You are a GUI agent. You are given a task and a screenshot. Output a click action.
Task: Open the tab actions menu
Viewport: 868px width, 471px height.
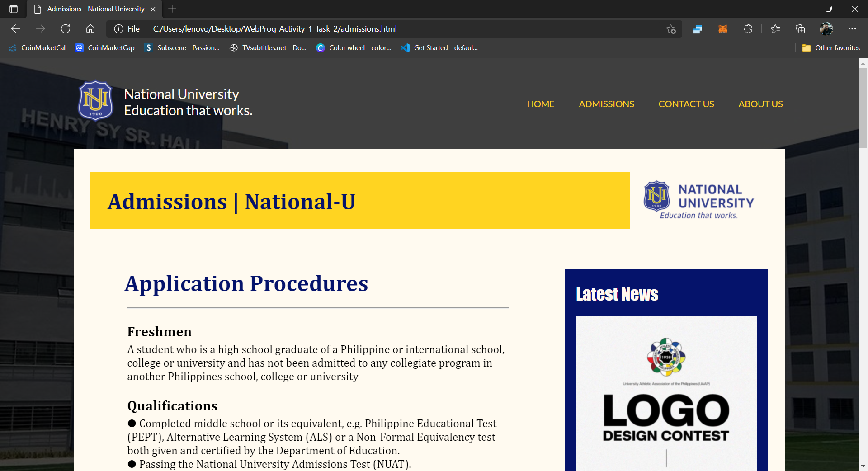pyautogui.click(x=13, y=9)
